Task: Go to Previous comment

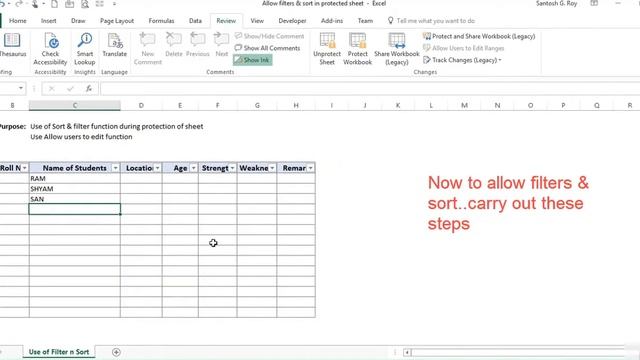Action: pos(198,45)
